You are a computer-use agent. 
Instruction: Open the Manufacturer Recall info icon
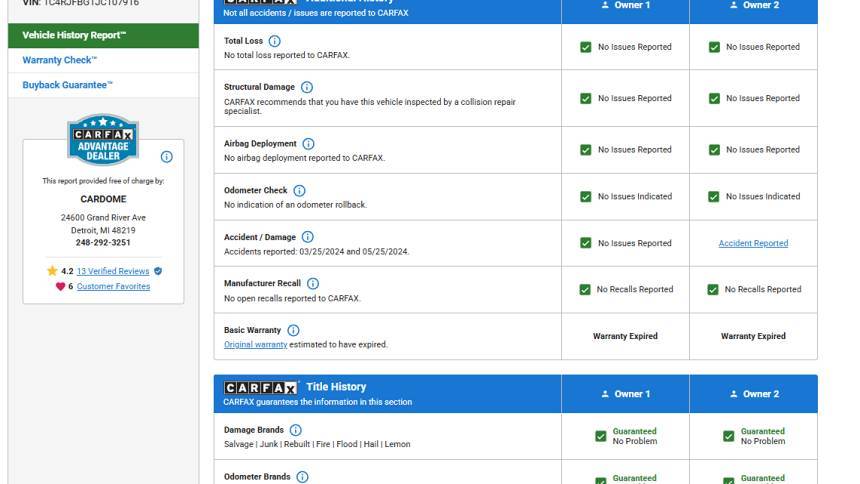(313, 284)
